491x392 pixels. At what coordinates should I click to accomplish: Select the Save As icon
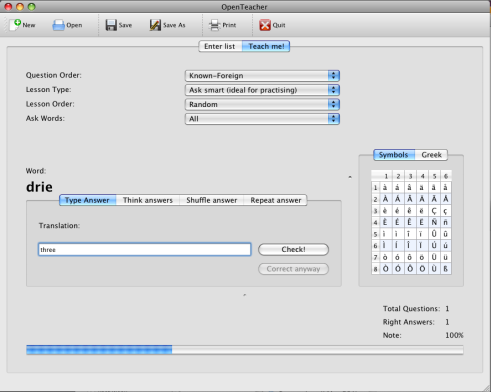(x=155, y=25)
